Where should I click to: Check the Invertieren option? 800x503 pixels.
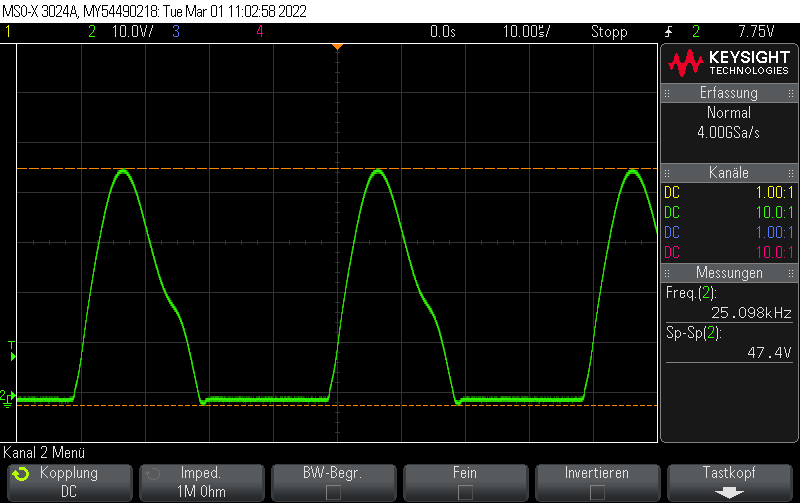click(x=597, y=492)
